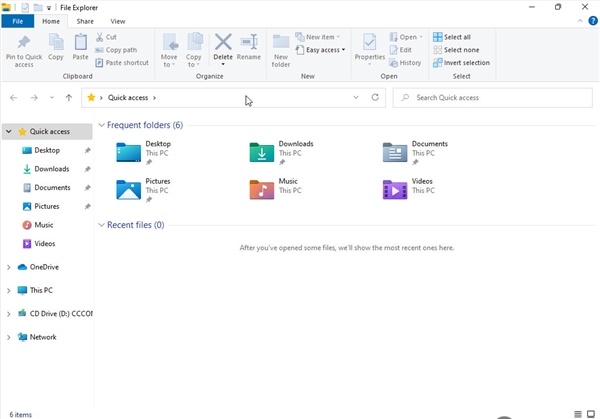
Task: Open the Help question mark icon
Action: (x=593, y=21)
